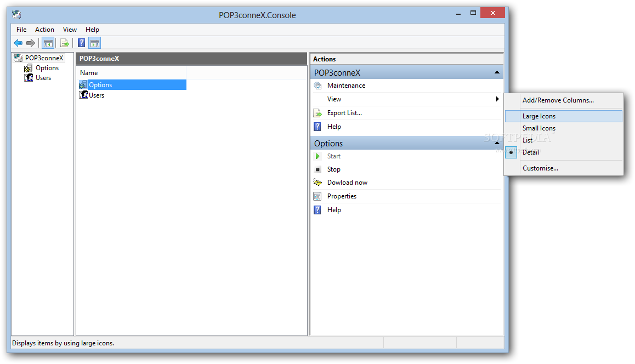This screenshot has width=635, height=364.
Task: Collapse the POP3conneX actions section arrow
Action: coord(497,72)
